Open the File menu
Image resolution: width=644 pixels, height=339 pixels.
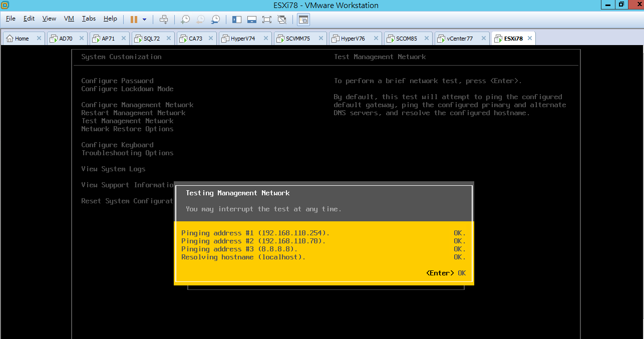(11, 19)
